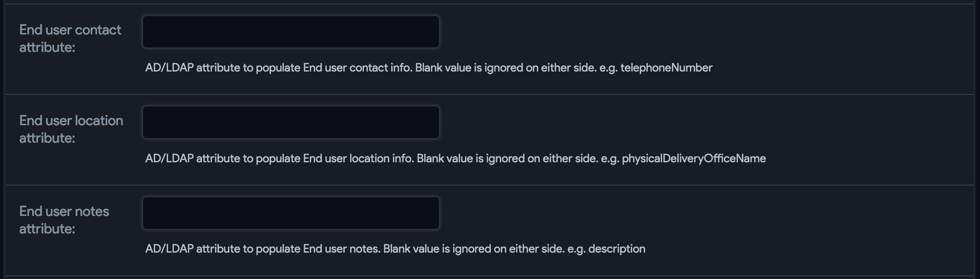Click the "description" example word
The width and height of the screenshot is (980, 279).
click(x=617, y=249)
